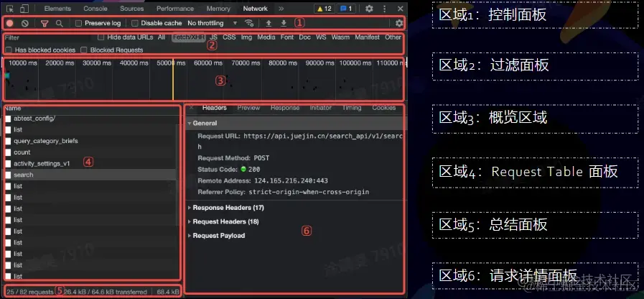This screenshot has width=644, height=299.
Task: Open the Timing detail tab
Action: [x=352, y=108]
